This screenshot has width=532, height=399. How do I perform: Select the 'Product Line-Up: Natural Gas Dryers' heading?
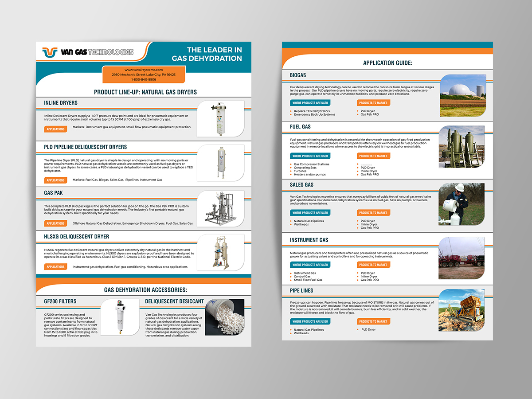point(145,92)
